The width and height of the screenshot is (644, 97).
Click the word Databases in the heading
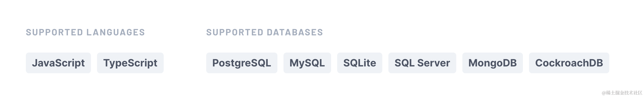pos(295,32)
